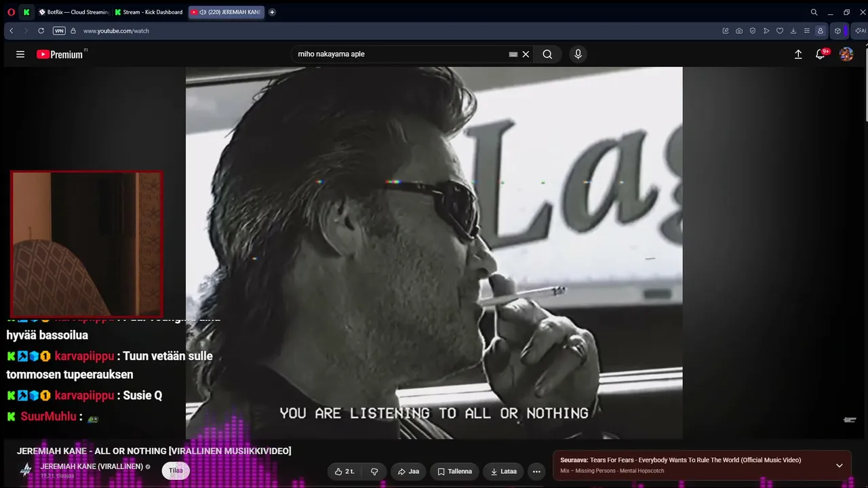Open the Opera AI assistant button
868x488 pixels.
click(860, 30)
